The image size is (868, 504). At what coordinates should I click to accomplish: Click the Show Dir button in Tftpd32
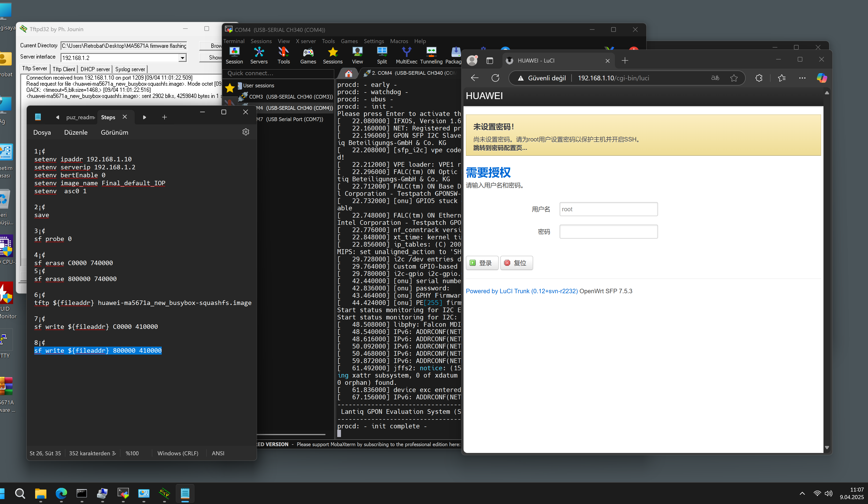211,57
